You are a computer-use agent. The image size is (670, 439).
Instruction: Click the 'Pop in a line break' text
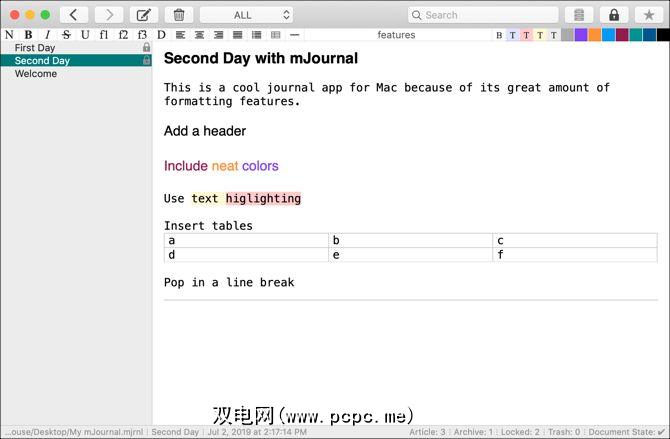point(229,283)
